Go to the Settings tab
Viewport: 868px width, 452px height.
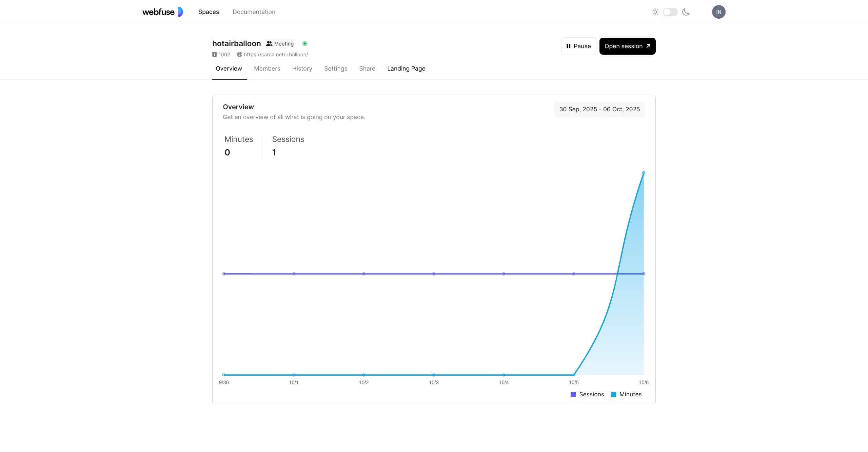click(x=335, y=69)
